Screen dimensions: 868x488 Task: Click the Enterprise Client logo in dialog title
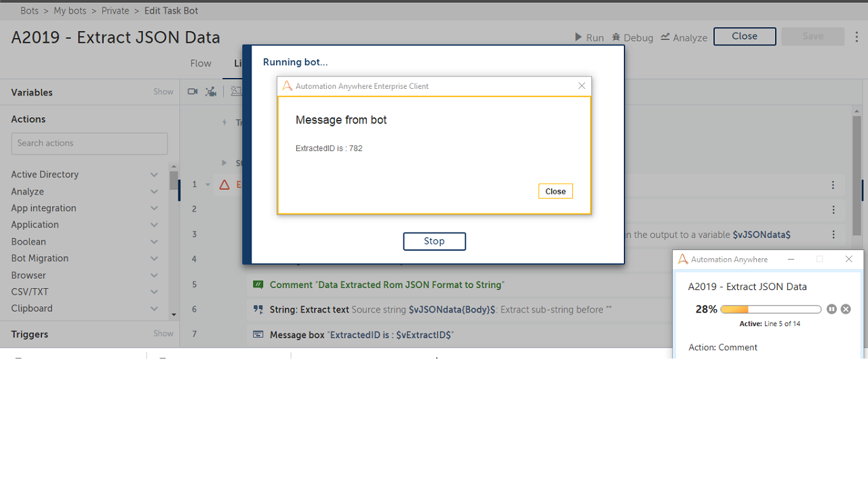click(288, 86)
